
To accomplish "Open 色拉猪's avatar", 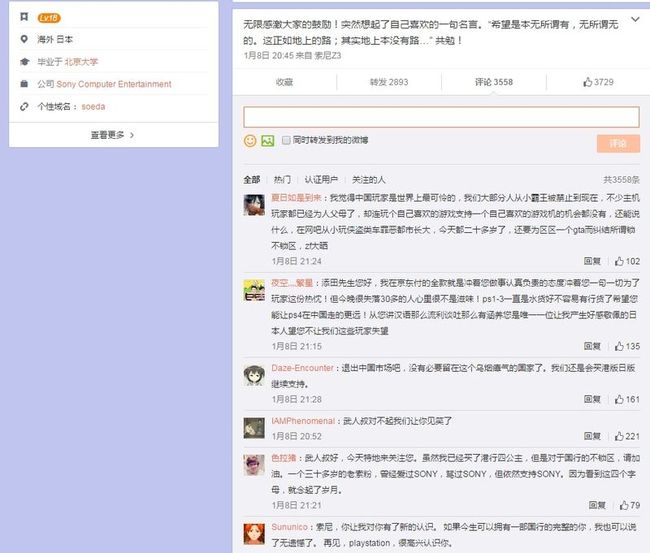I will [254, 465].
